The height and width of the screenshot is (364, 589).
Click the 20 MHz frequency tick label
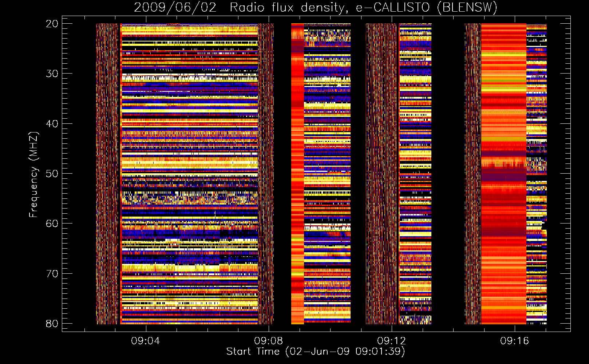[52, 24]
